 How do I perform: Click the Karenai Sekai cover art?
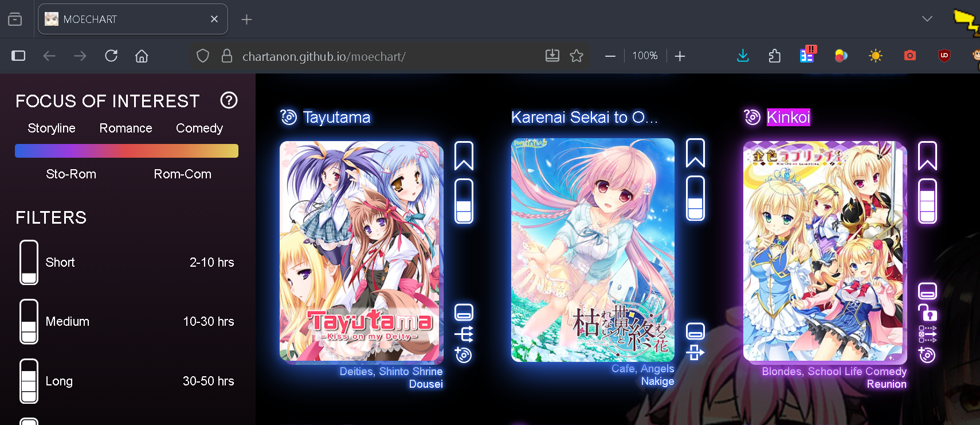[x=593, y=250]
